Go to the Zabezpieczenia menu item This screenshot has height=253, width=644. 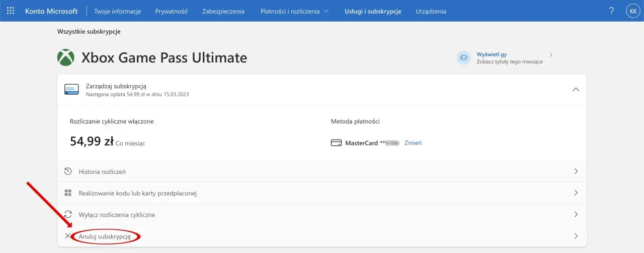(223, 11)
